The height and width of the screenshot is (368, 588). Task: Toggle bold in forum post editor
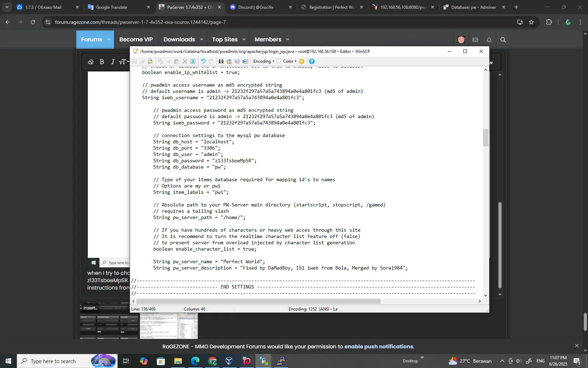(x=102, y=62)
